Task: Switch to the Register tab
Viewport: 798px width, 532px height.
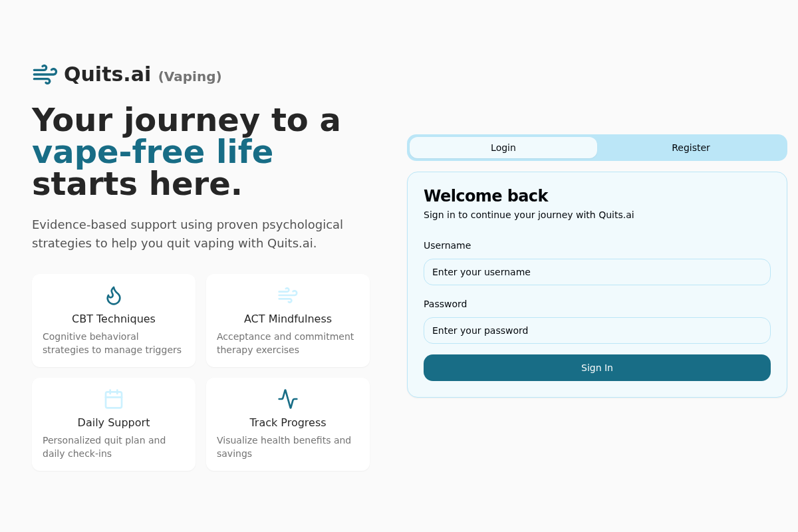Action: point(691,148)
